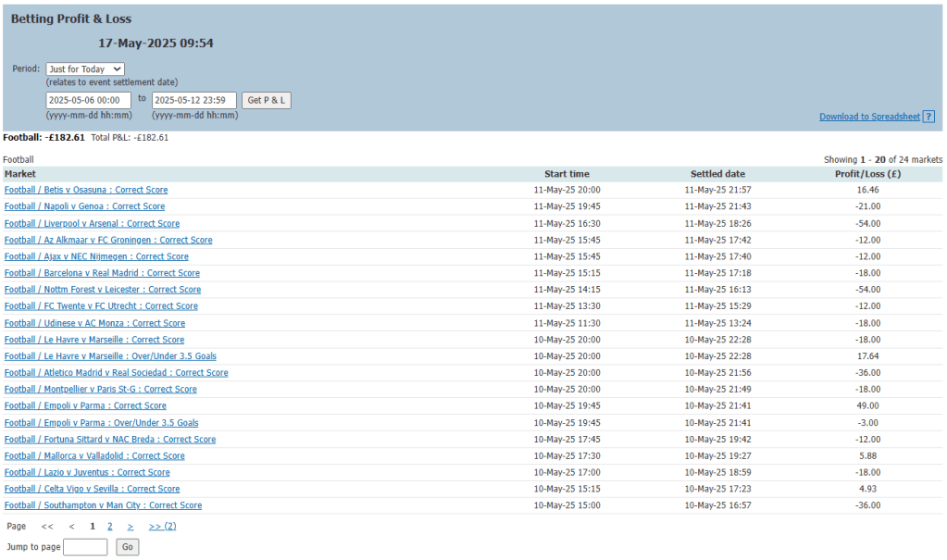947x560 pixels.
Task: Open the Period dropdown
Action: [85, 68]
